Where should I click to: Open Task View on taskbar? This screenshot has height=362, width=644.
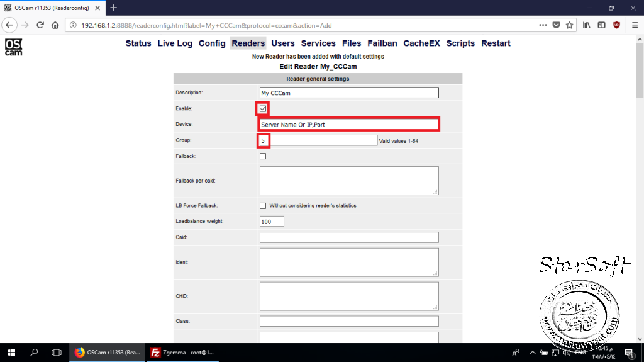(56, 353)
